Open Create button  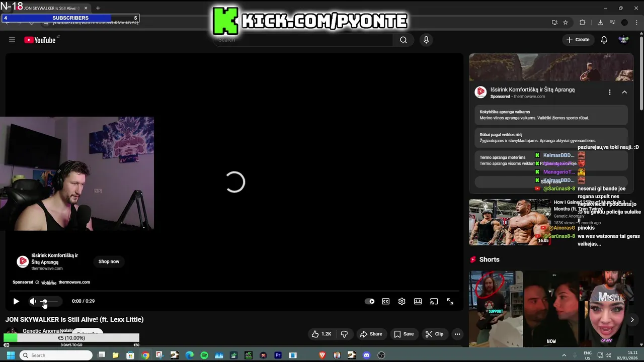click(x=578, y=40)
